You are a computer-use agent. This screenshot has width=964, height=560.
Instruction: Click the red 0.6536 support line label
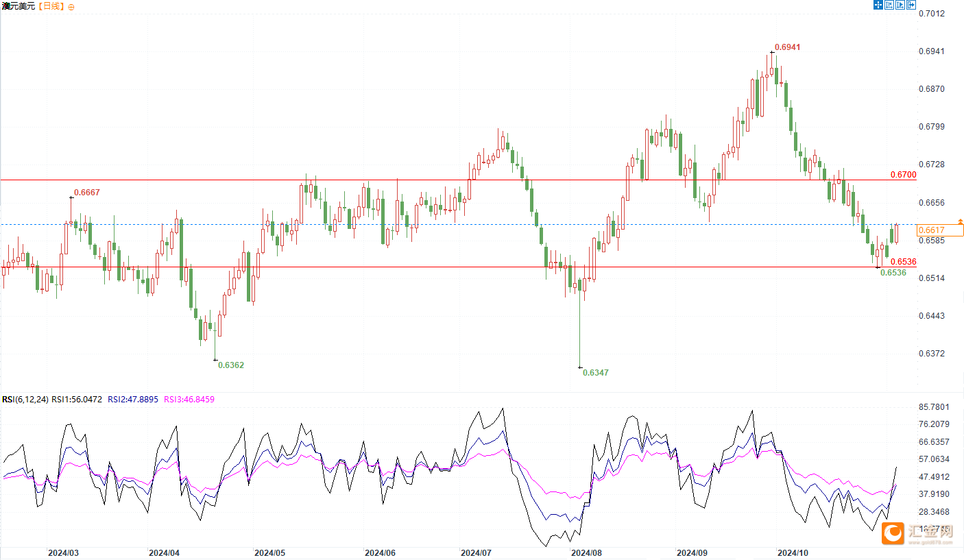pyautogui.click(x=903, y=262)
